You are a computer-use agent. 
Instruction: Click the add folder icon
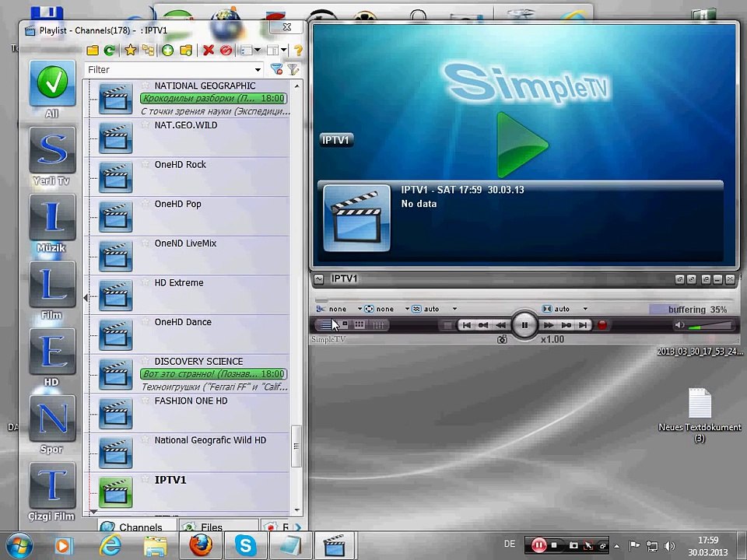[x=186, y=50]
